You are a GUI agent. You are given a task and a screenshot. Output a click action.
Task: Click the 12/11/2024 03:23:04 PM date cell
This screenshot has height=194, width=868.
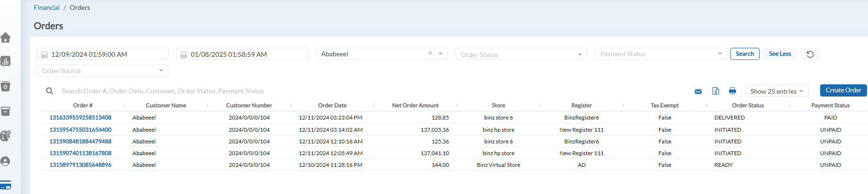click(x=331, y=118)
